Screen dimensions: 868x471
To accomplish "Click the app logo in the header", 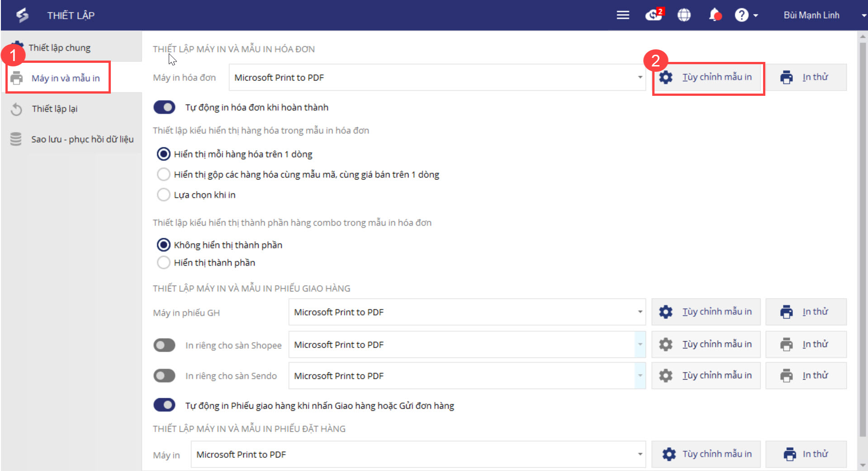I will click(22, 15).
